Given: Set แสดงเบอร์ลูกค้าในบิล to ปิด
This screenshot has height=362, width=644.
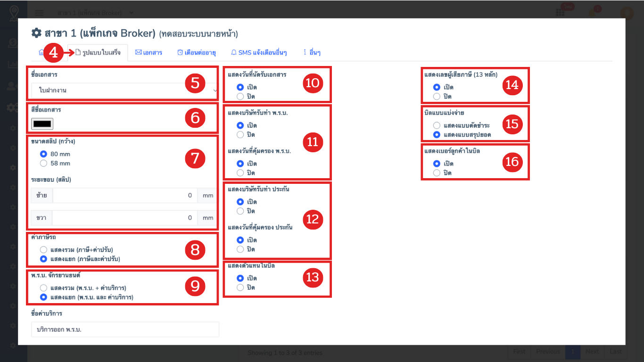Looking at the screenshot, I should click(437, 173).
